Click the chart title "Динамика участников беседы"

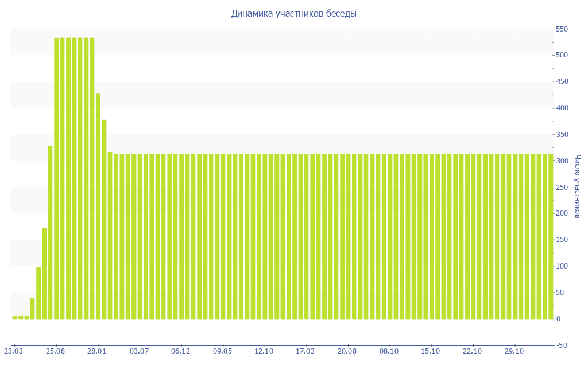coord(293,14)
